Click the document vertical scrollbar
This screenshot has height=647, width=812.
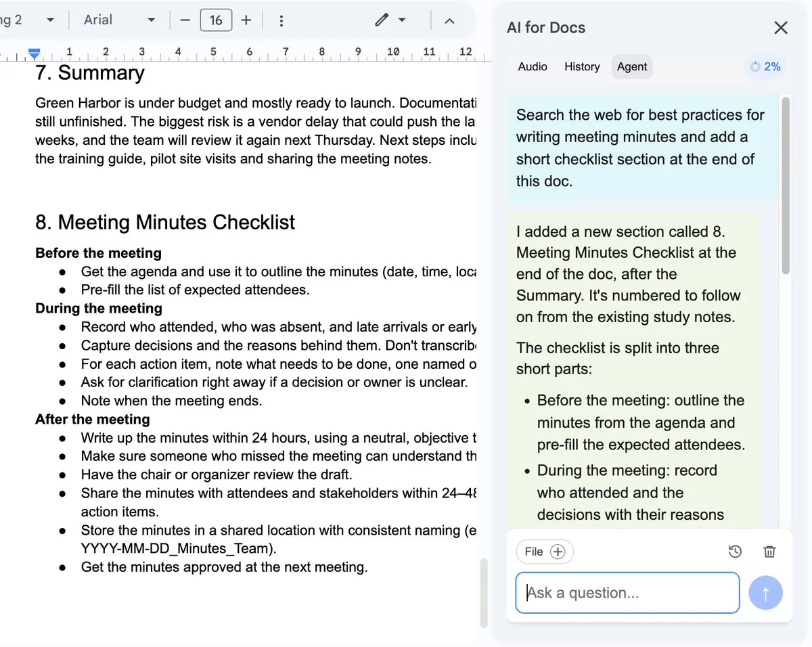[483, 593]
